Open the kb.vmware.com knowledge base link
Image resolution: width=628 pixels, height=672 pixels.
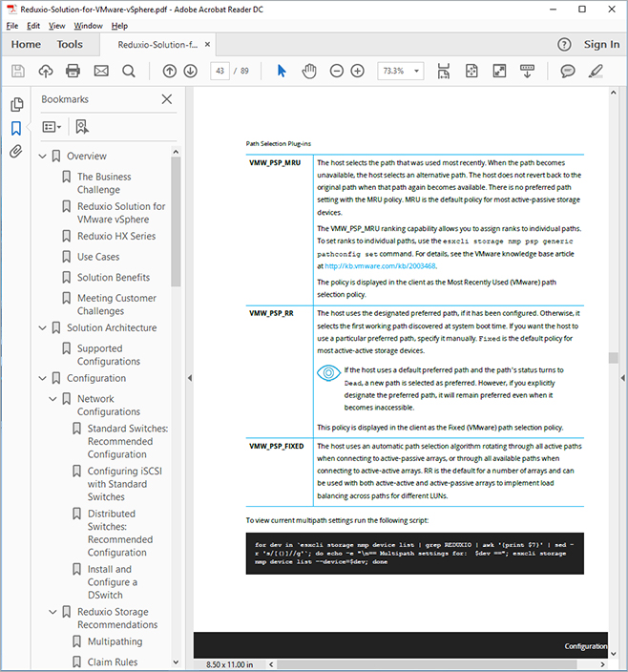point(381,266)
